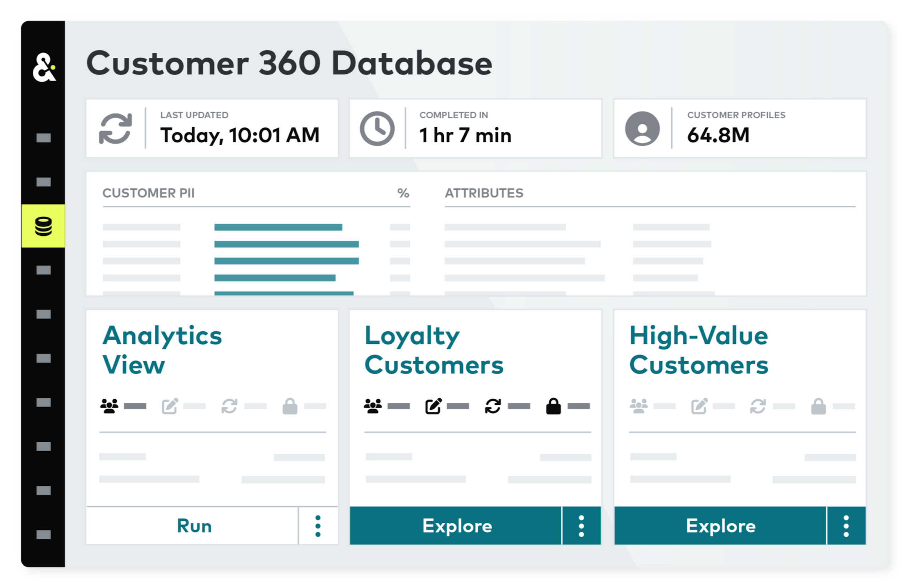Select the audience icon in Loyalty Customers card

(373, 405)
